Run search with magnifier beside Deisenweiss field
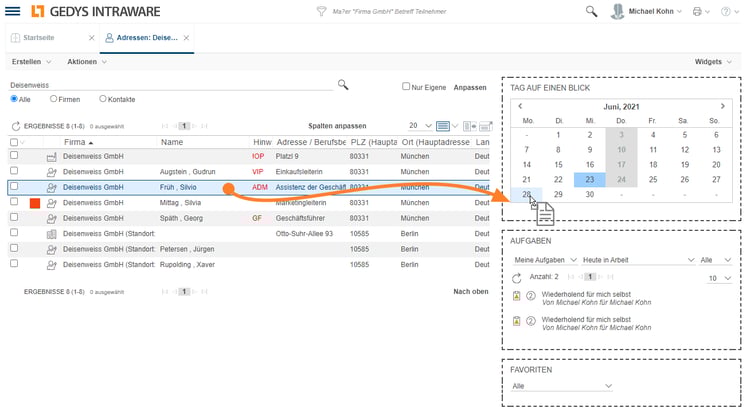This screenshot has height=412, width=750. tap(343, 85)
